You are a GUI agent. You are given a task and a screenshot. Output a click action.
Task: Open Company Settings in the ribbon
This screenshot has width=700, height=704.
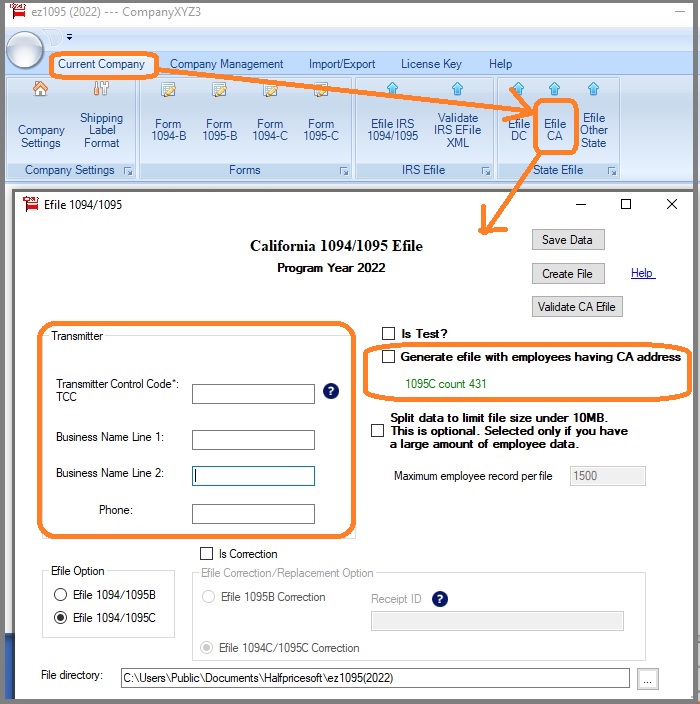40,118
